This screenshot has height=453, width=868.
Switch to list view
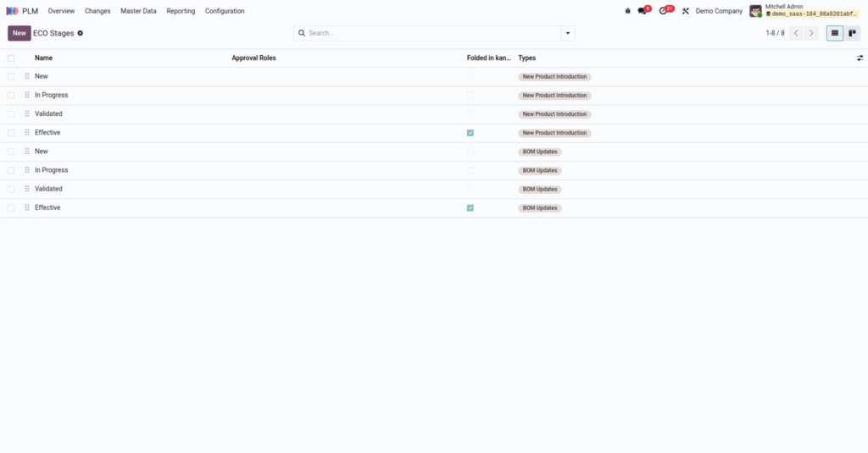(x=835, y=33)
